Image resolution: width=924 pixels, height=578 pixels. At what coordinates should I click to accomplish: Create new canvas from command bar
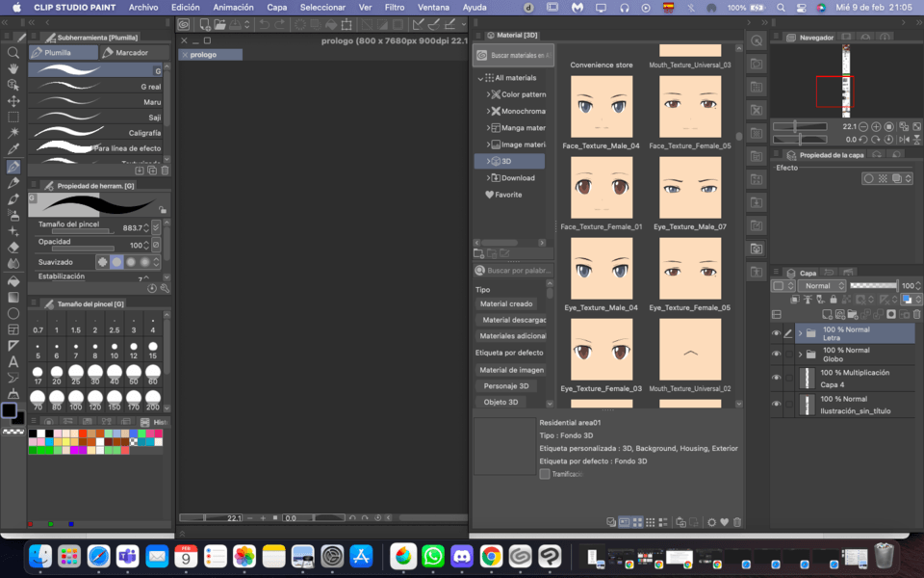204,24
